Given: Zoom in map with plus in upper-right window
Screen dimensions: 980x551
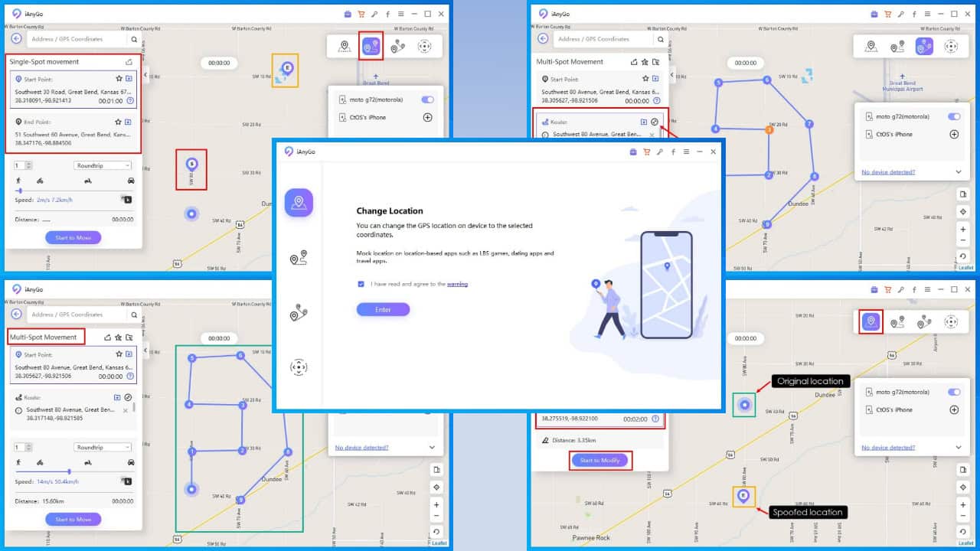Looking at the screenshot, I should point(963,229).
